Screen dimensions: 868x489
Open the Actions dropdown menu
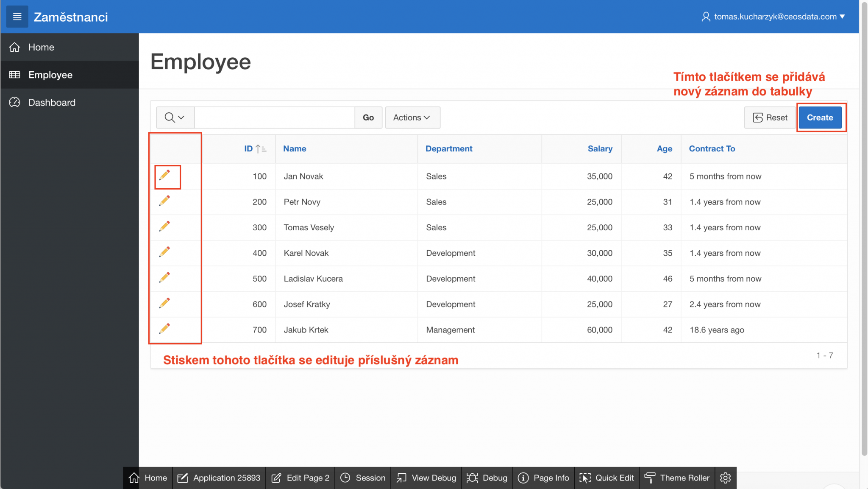pos(412,117)
